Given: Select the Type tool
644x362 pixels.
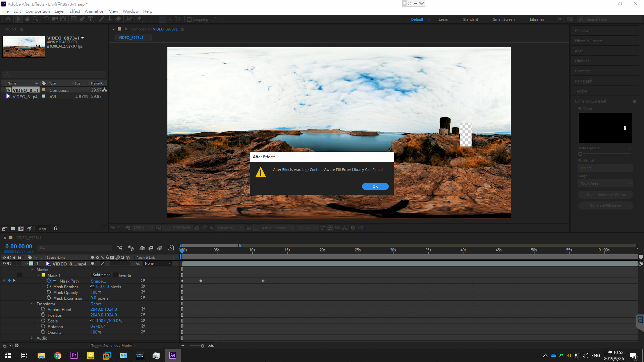Looking at the screenshot, I should [91, 19].
